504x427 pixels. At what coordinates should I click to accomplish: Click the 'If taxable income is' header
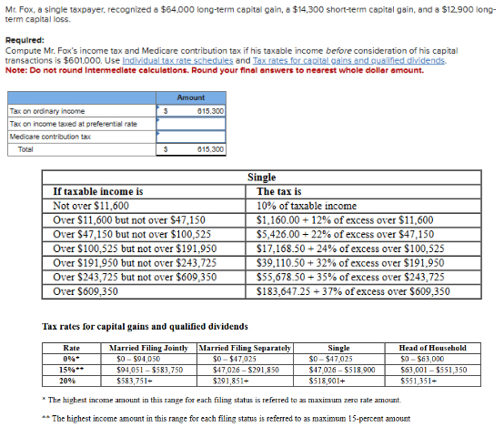click(x=98, y=191)
